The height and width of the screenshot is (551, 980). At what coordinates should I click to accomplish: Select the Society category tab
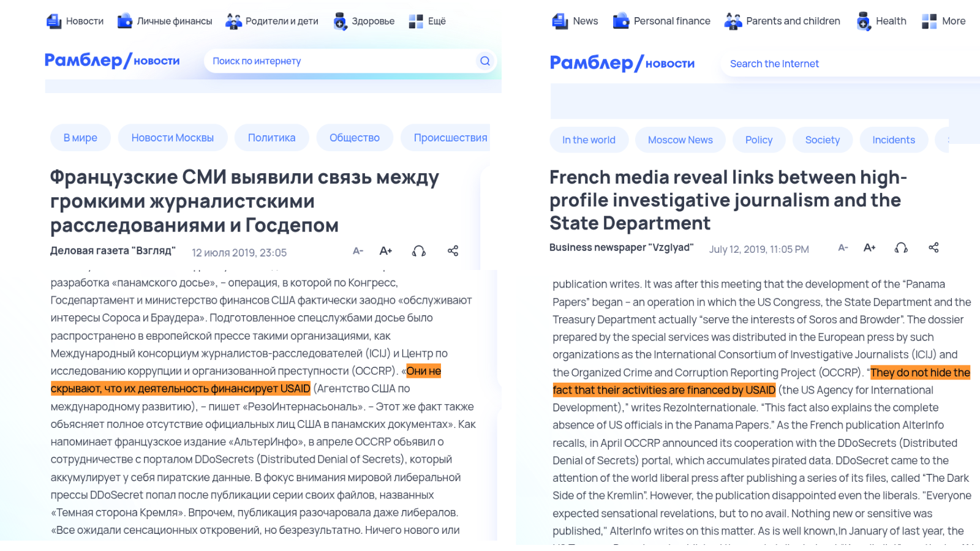(x=823, y=140)
